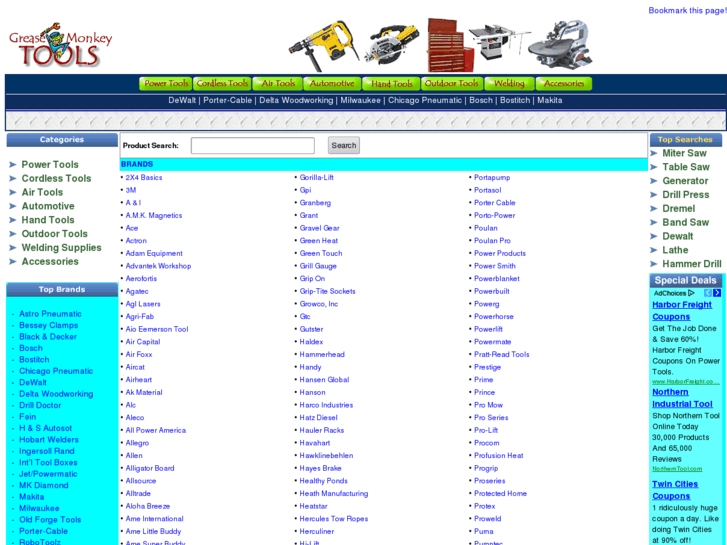Viewport: 727px width, 545px height.
Task: Select Welding Supplies in Categories sidebar
Action: (x=61, y=248)
